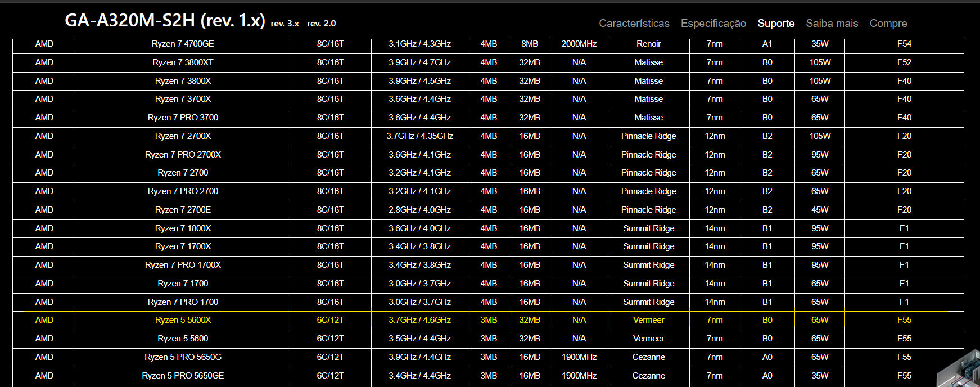Click 105W in the Ryzen 7 3800XT row
The image size is (980, 387).
pos(820,62)
